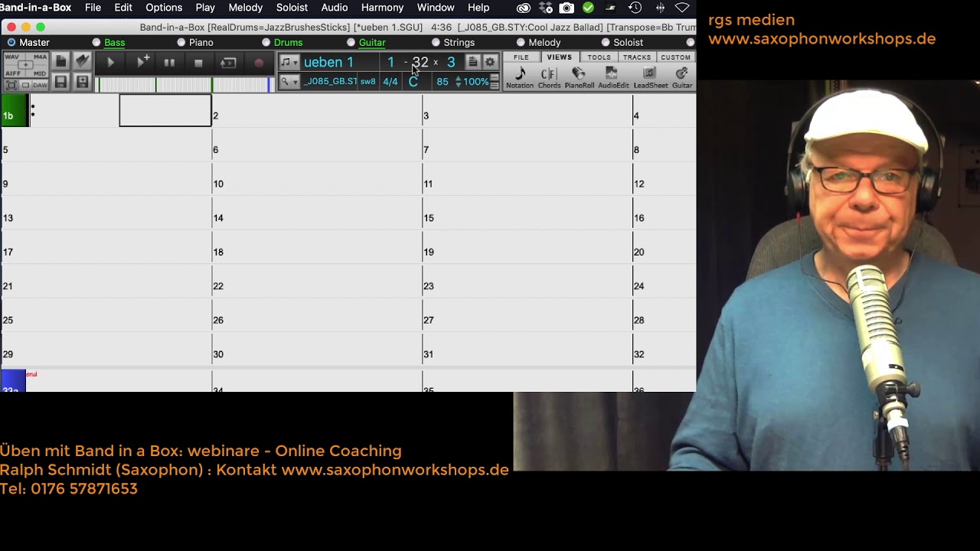This screenshot has width=980, height=551.
Task: Click Save As floppy plus icon
Action: (83, 83)
